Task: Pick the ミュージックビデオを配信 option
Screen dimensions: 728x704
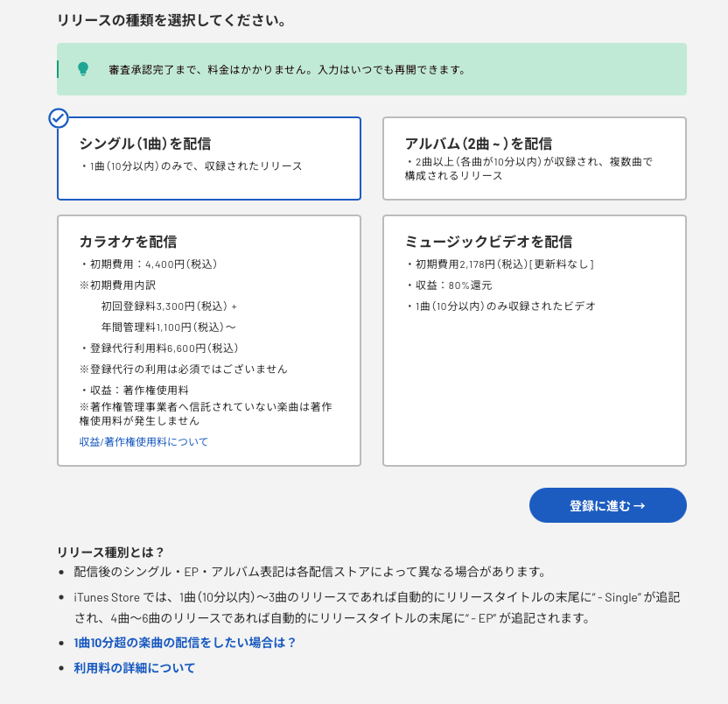Action: [x=488, y=242]
